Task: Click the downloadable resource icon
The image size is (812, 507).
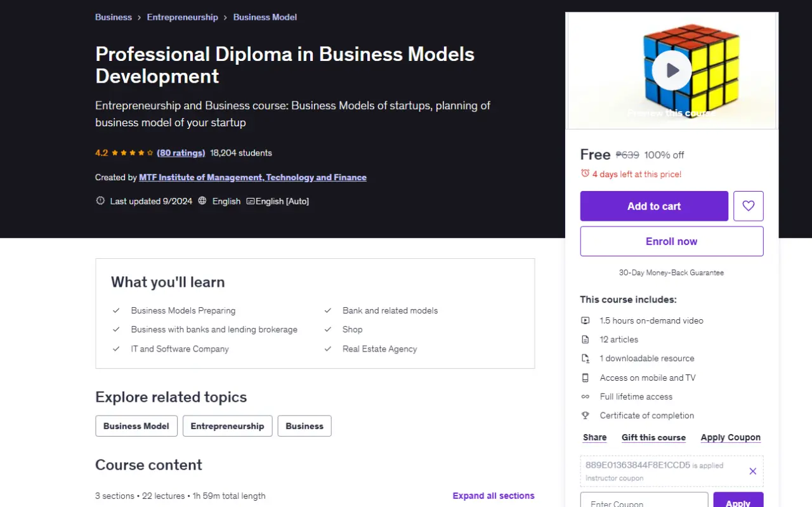Action: 585,359
